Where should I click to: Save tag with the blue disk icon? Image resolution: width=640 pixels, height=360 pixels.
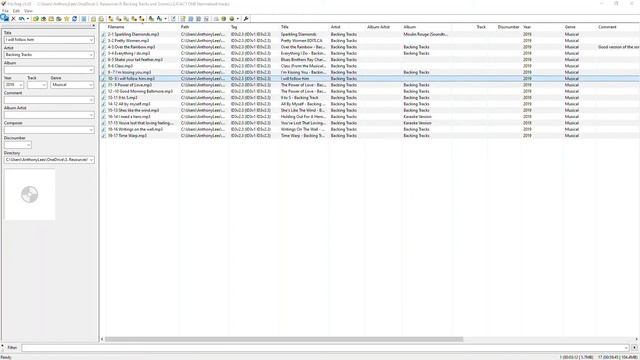(5, 18)
